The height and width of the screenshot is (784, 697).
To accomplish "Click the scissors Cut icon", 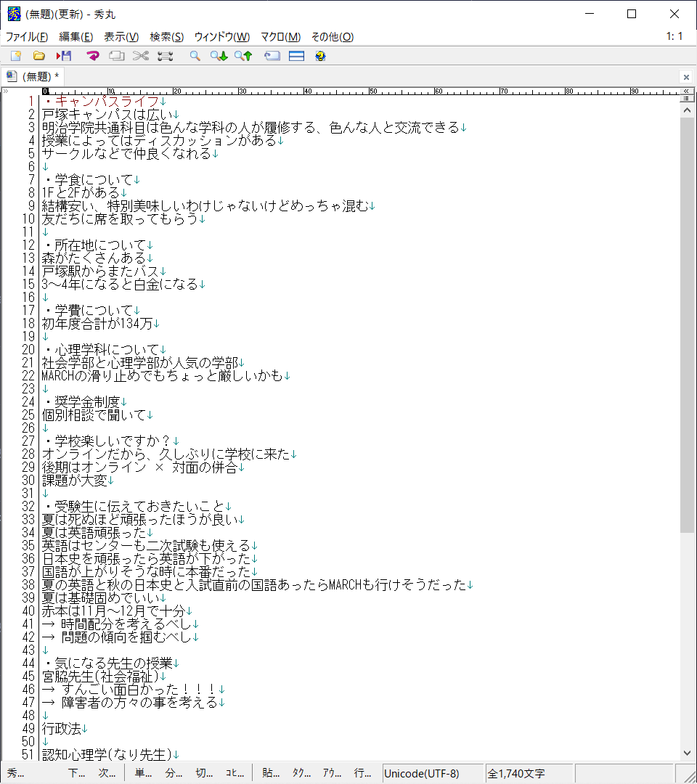I will point(141,56).
